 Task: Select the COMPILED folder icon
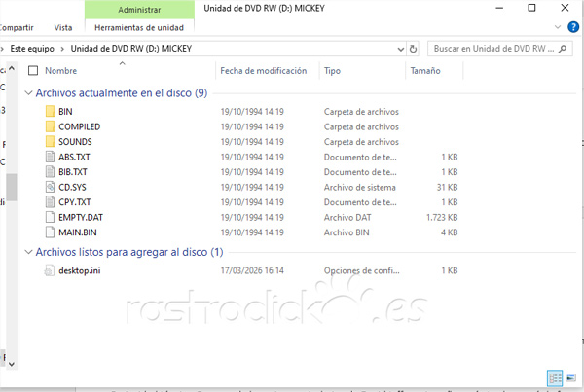pos(51,126)
